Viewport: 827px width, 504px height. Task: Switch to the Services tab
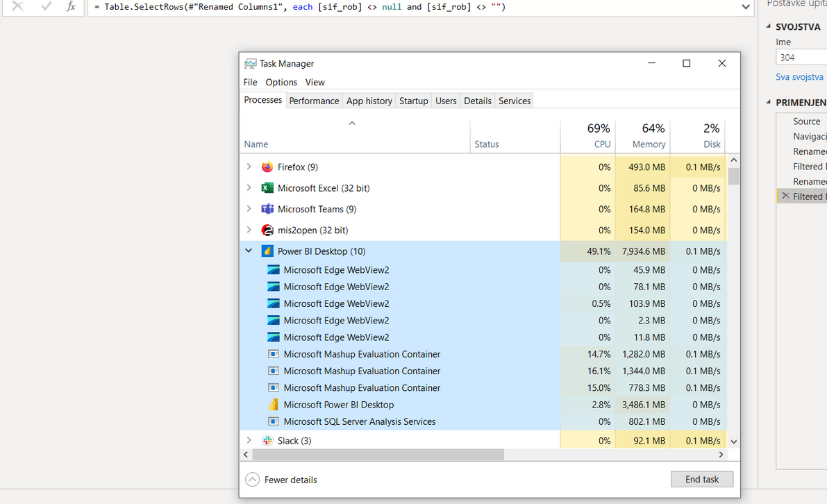[515, 101]
